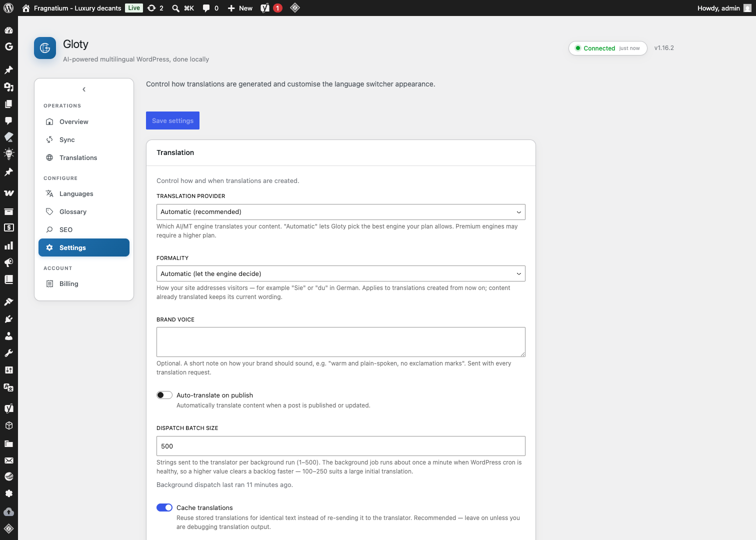The image size is (756, 540).
Task: Open the Formality dropdown
Action: pyautogui.click(x=341, y=273)
